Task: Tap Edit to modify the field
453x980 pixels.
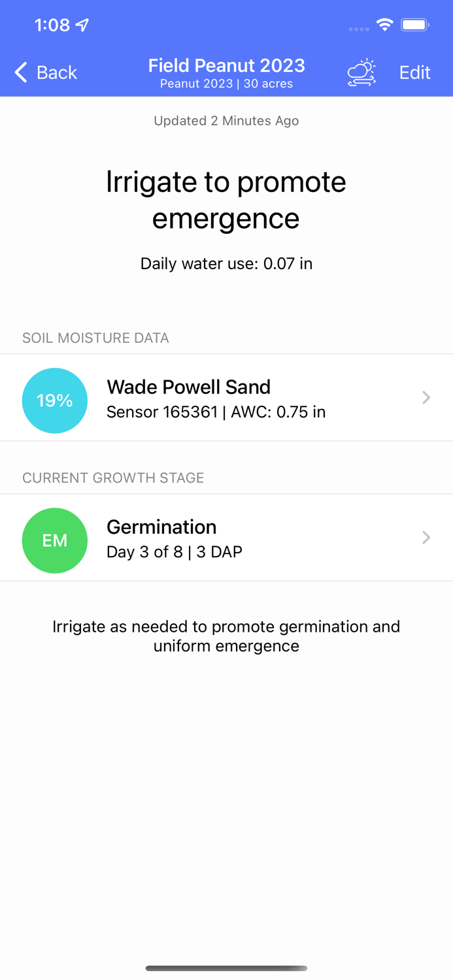Action: (414, 73)
